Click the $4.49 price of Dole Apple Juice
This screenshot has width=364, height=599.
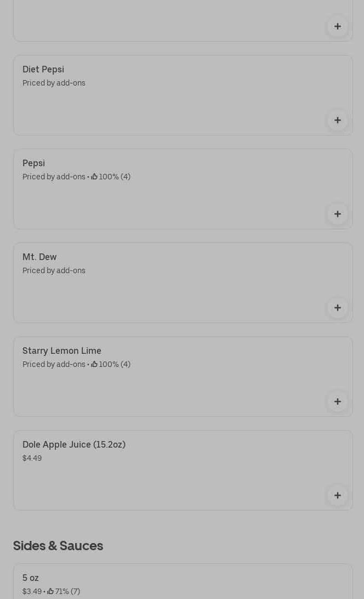[32, 458]
